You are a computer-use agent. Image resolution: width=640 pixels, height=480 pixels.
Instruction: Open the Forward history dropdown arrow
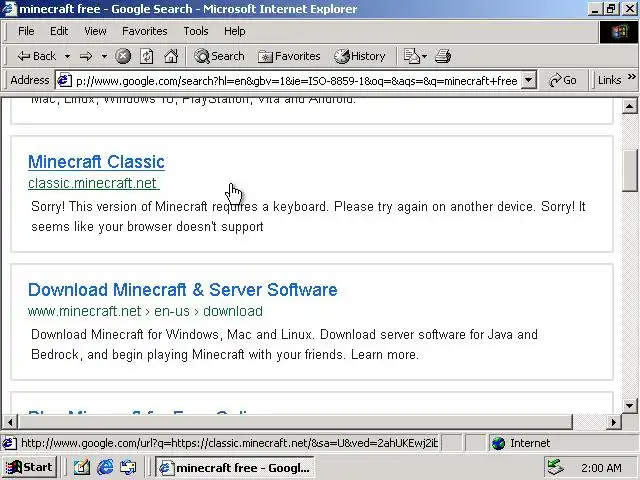pos(104,56)
